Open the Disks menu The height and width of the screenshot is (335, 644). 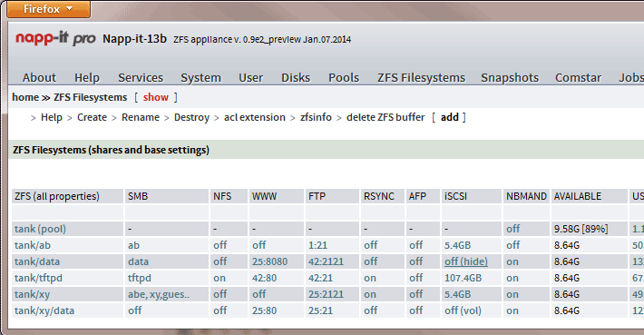296,78
